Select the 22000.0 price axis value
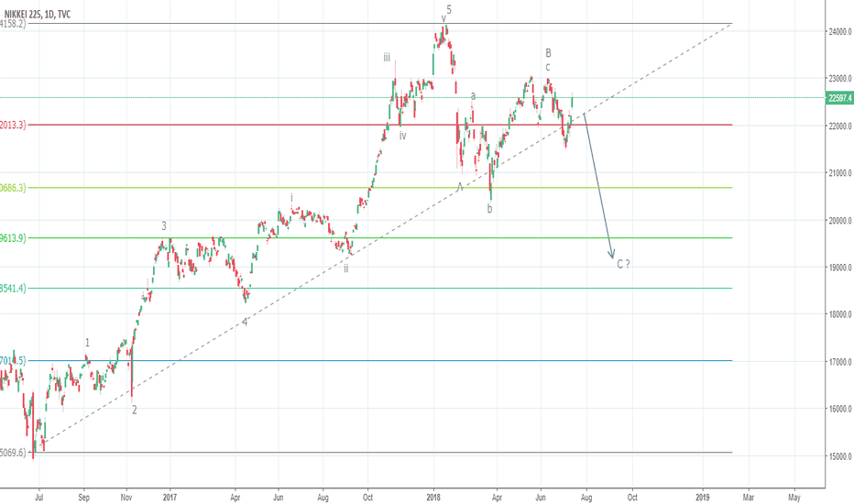854x504 pixels. (x=840, y=126)
